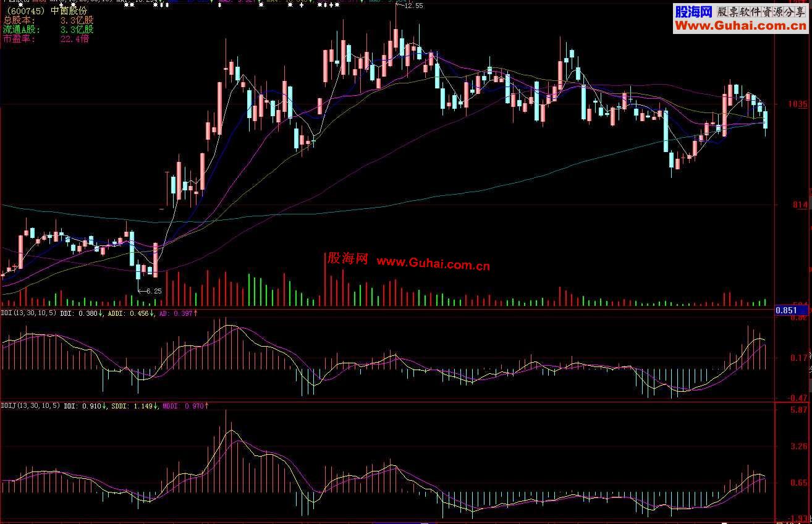
Task: Open the DDIJ(13,30,10,5) indicator title
Action: 31,406
